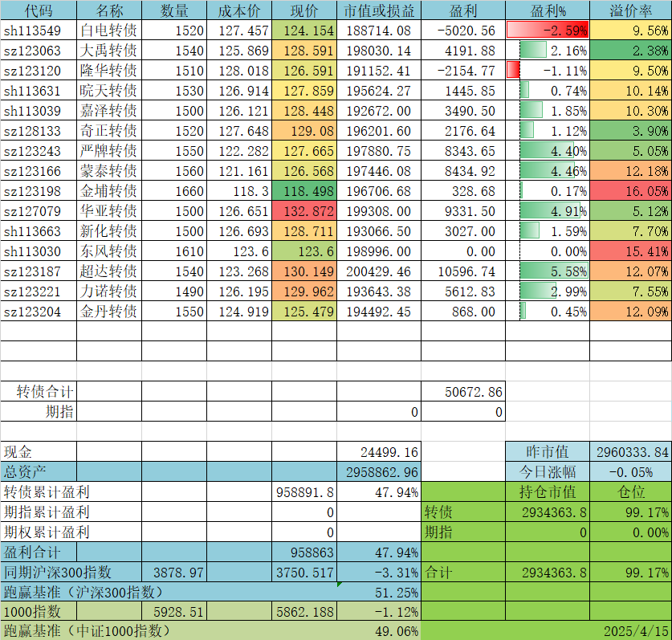This screenshot has height=640, width=672.
Task: Select the 代码 column header cell
Action: (x=39, y=10)
